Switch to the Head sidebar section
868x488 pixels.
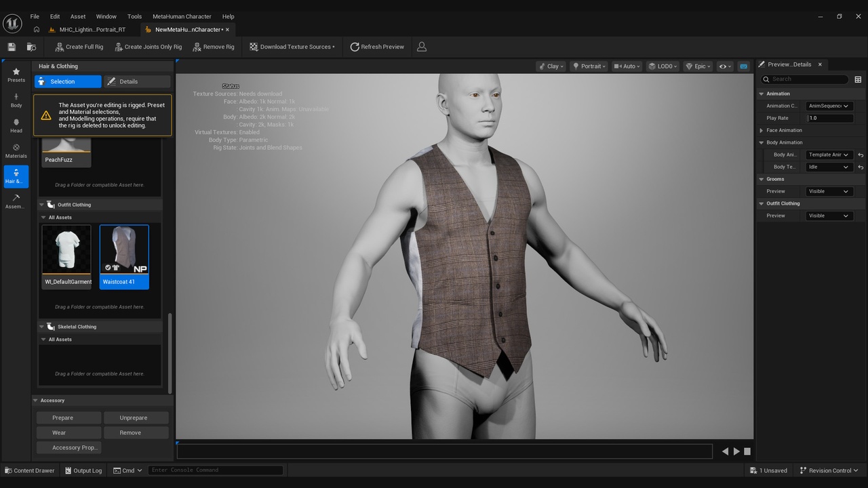[16, 126]
